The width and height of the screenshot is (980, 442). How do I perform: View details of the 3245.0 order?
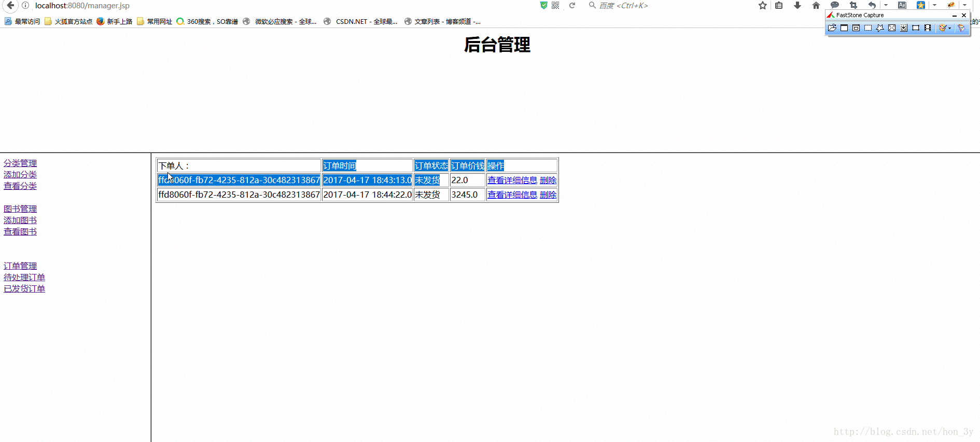[x=512, y=195]
